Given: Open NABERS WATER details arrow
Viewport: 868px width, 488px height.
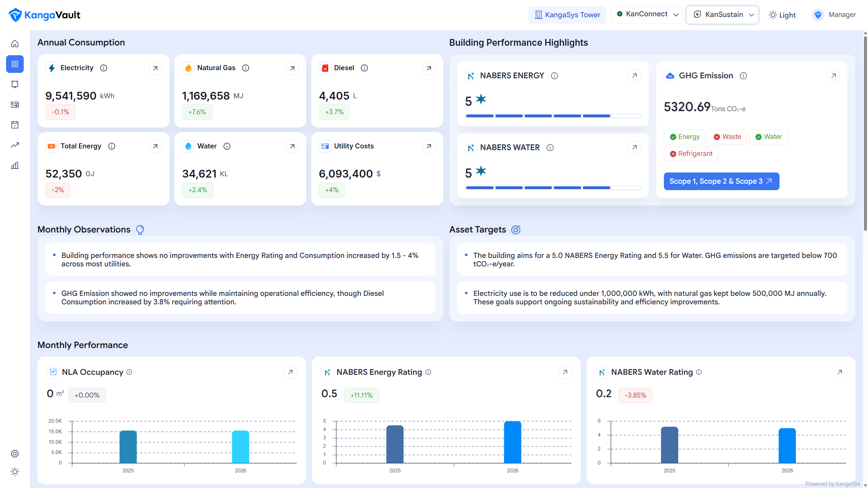Looking at the screenshot, I should (x=634, y=147).
